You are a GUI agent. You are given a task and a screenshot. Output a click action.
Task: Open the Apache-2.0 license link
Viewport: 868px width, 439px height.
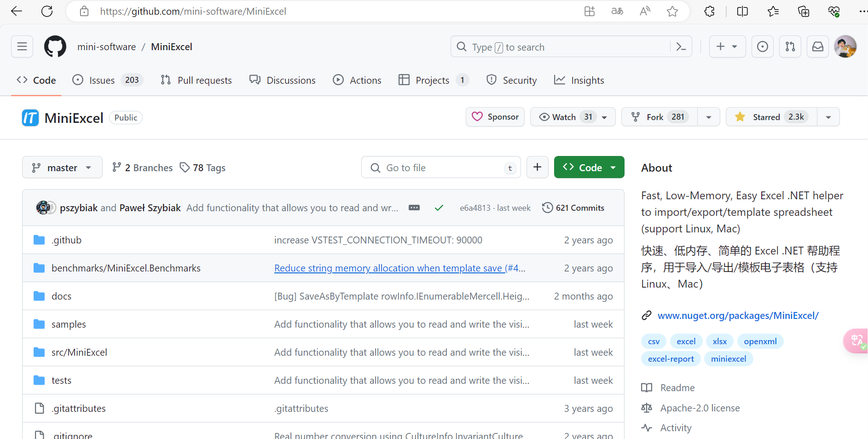tap(700, 408)
